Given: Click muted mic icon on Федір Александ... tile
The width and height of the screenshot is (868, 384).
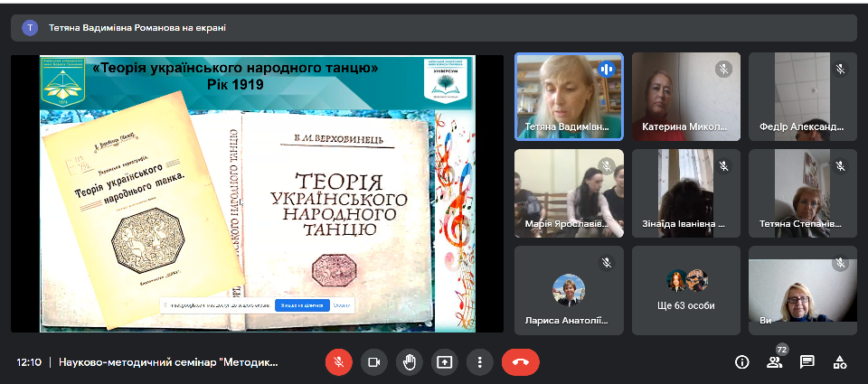Looking at the screenshot, I should point(840,70).
